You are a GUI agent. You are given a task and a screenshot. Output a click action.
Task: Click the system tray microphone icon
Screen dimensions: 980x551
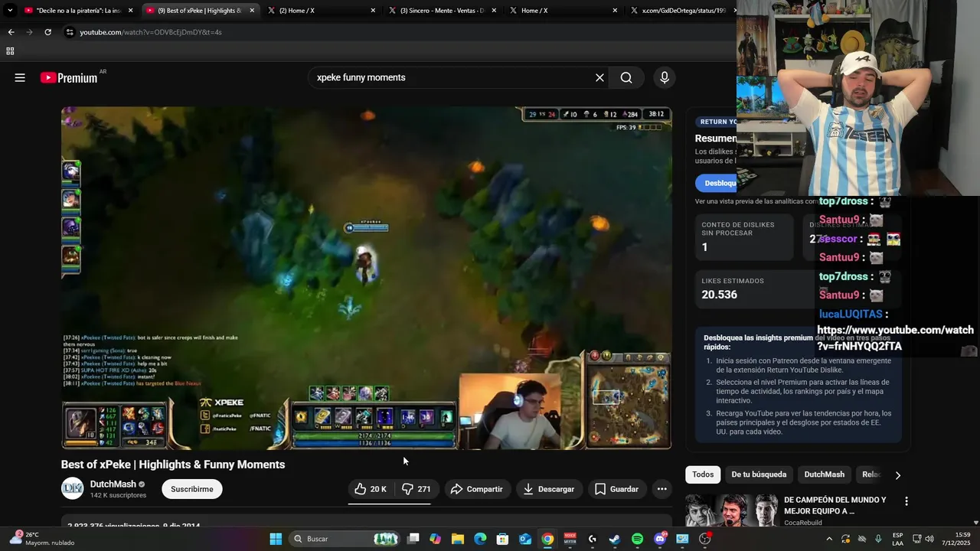click(x=878, y=539)
